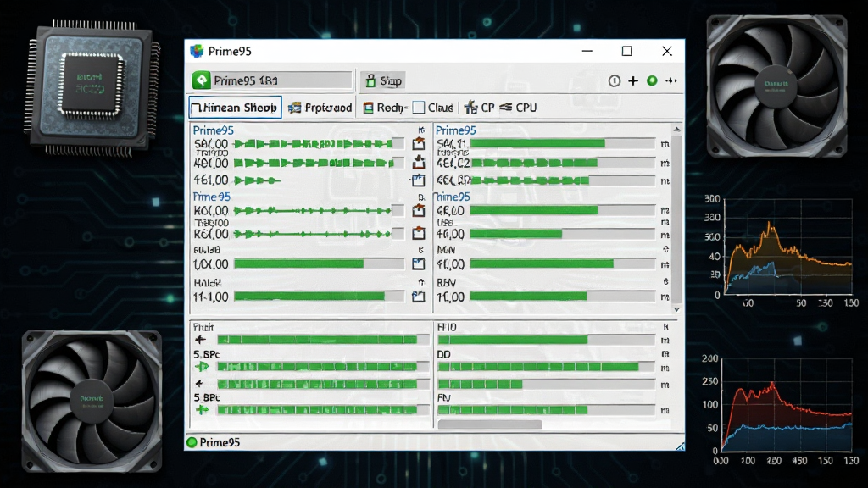Click the export icon on the K0(,00 row
The height and width of the screenshot is (488, 868).
419,210
